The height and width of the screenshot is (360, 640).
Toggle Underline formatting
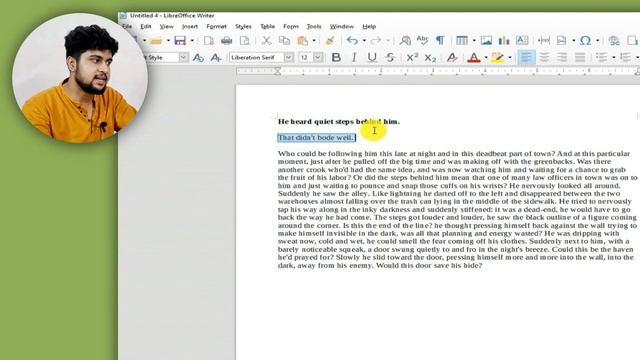click(372, 58)
